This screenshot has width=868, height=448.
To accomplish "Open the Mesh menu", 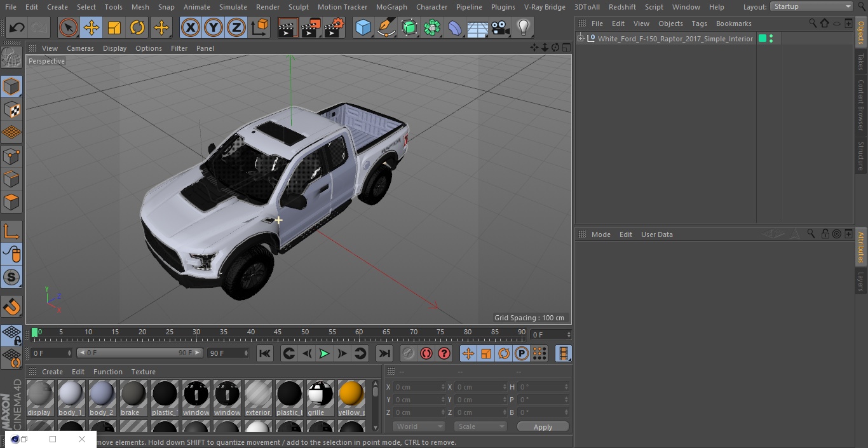I will (140, 7).
